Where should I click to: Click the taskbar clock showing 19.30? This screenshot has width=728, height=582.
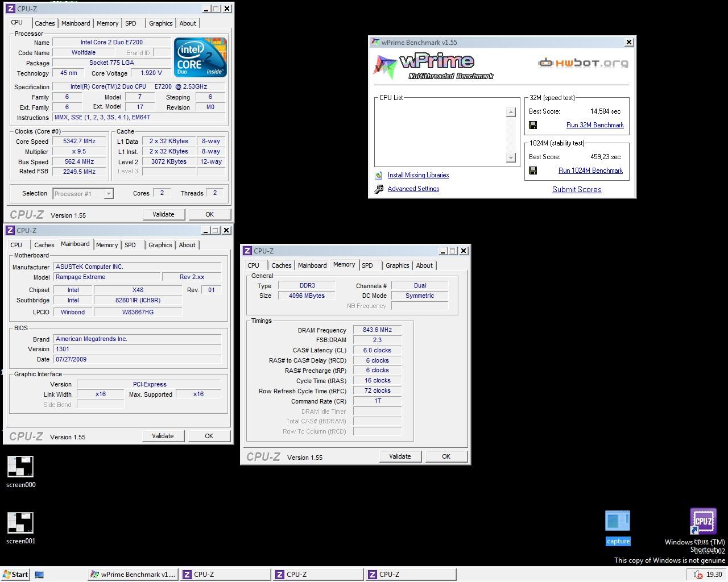[x=714, y=575]
